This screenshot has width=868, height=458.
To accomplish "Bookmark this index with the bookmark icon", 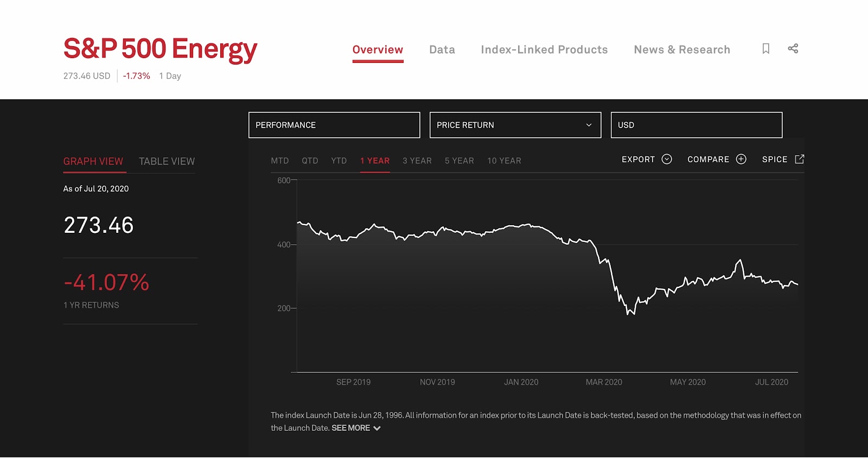I will point(766,49).
